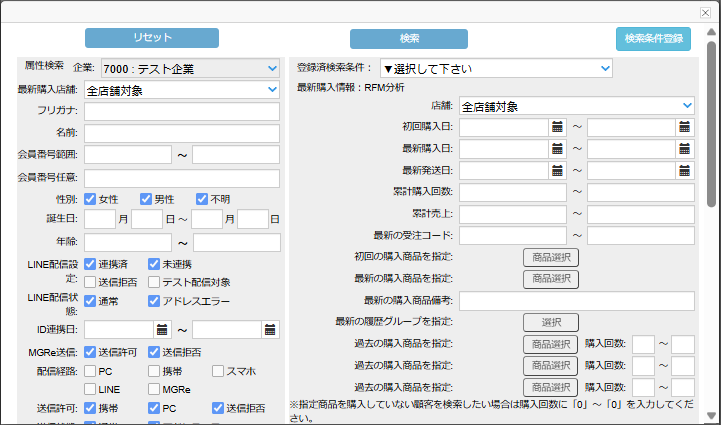This screenshot has width=721, height=425.
Task: Open the 登録済検索条件 dropdown
Action: (495, 69)
